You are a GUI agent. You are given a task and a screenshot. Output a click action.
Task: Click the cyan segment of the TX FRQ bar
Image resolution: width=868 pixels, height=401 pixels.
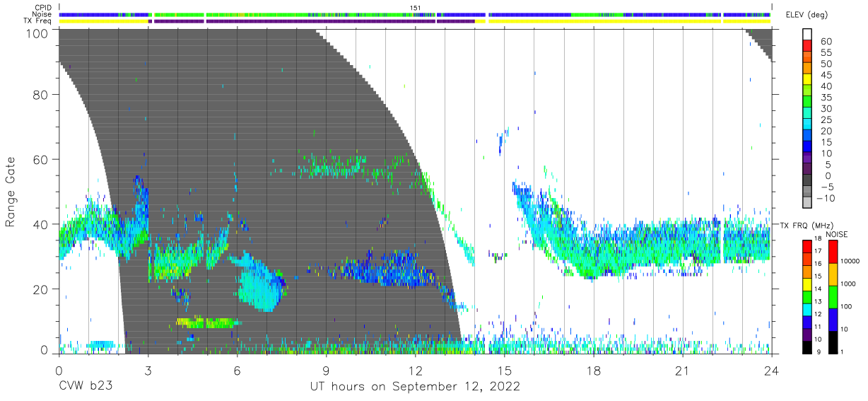pyautogui.click(x=807, y=308)
